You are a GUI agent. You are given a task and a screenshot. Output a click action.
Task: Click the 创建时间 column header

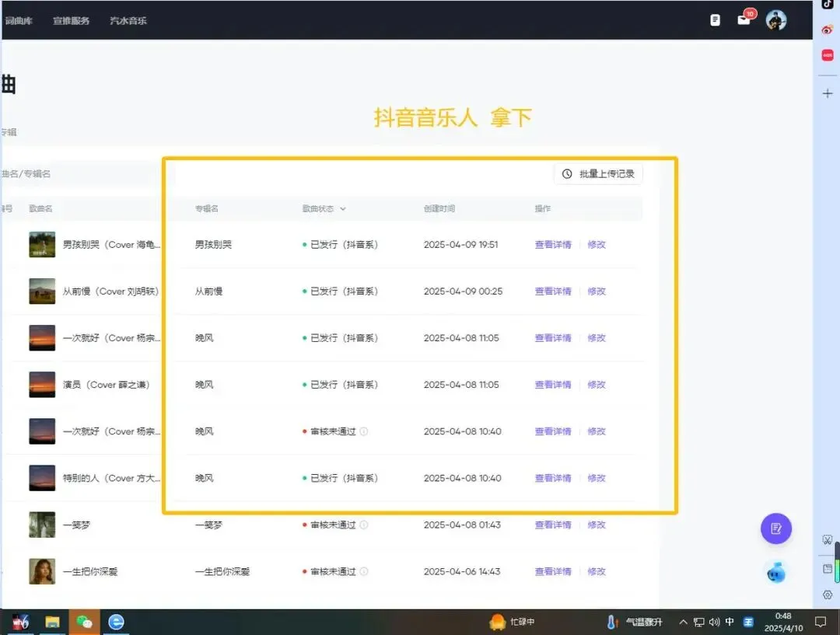coord(439,209)
